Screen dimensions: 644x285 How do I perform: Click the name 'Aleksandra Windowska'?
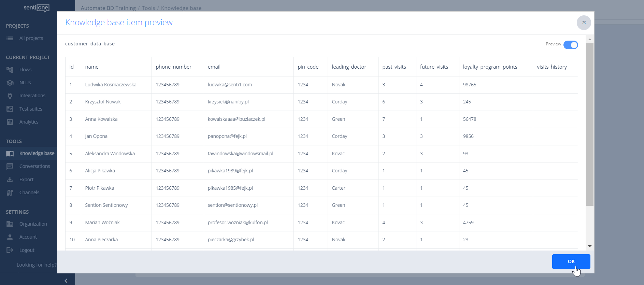(x=110, y=154)
